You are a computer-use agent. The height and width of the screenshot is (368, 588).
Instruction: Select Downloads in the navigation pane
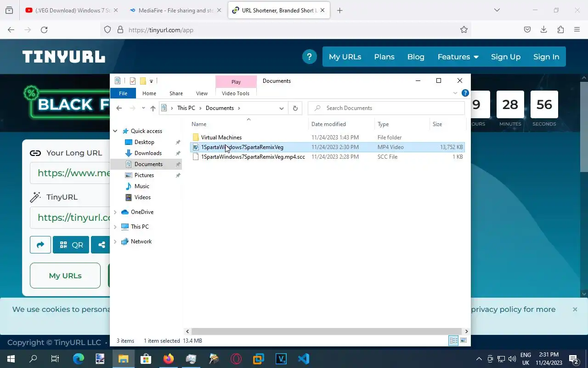click(x=148, y=153)
